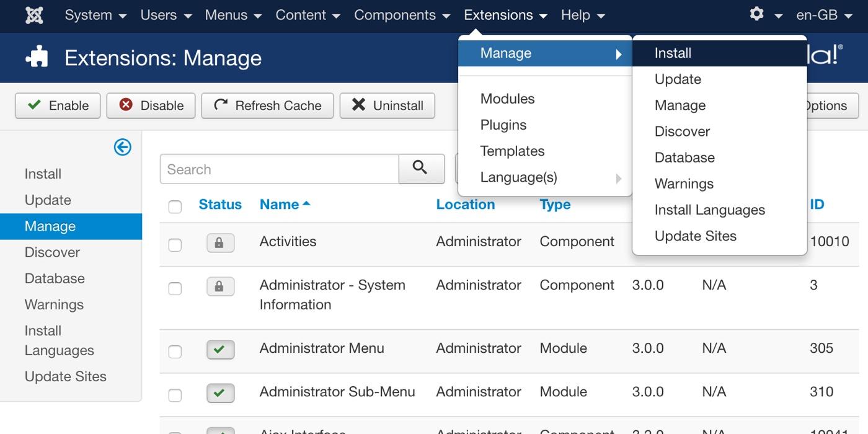The width and height of the screenshot is (868, 434).
Task: Click the magnifier search button
Action: click(x=421, y=169)
